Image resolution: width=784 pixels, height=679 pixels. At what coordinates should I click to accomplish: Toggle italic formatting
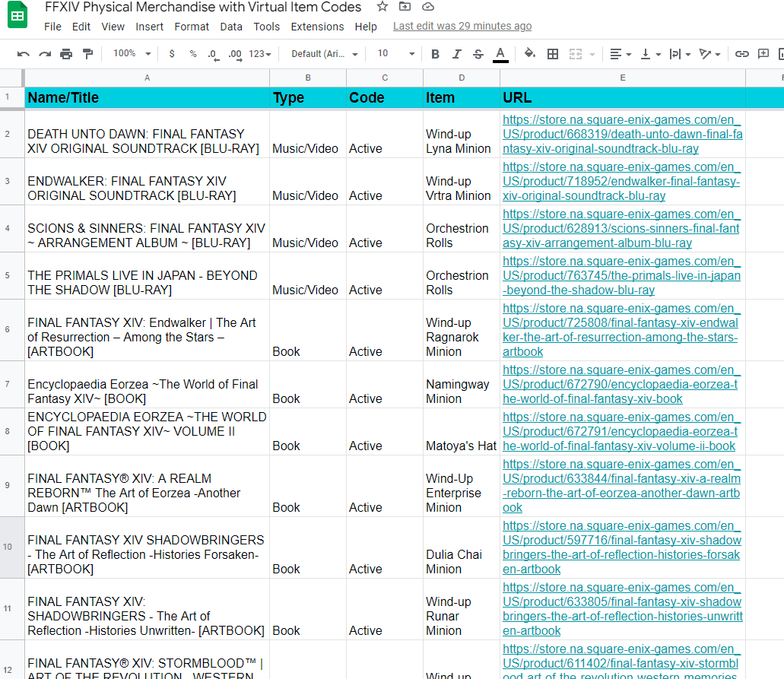point(456,54)
